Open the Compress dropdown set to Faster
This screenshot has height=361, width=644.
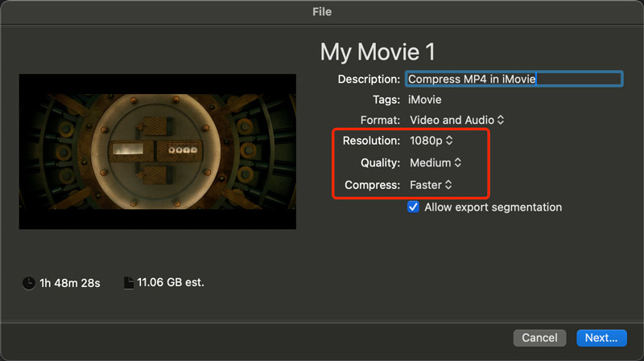431,185
